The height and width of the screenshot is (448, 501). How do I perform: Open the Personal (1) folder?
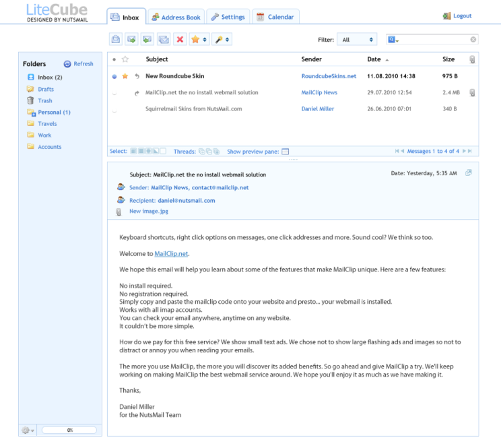click(x=49, y=112)
